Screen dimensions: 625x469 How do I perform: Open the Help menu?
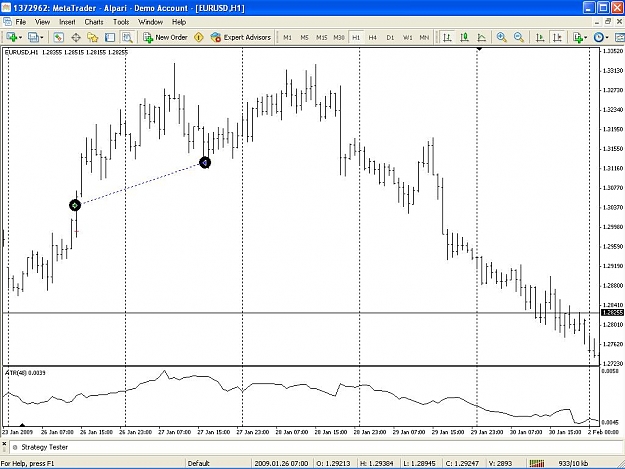(179, 22)
